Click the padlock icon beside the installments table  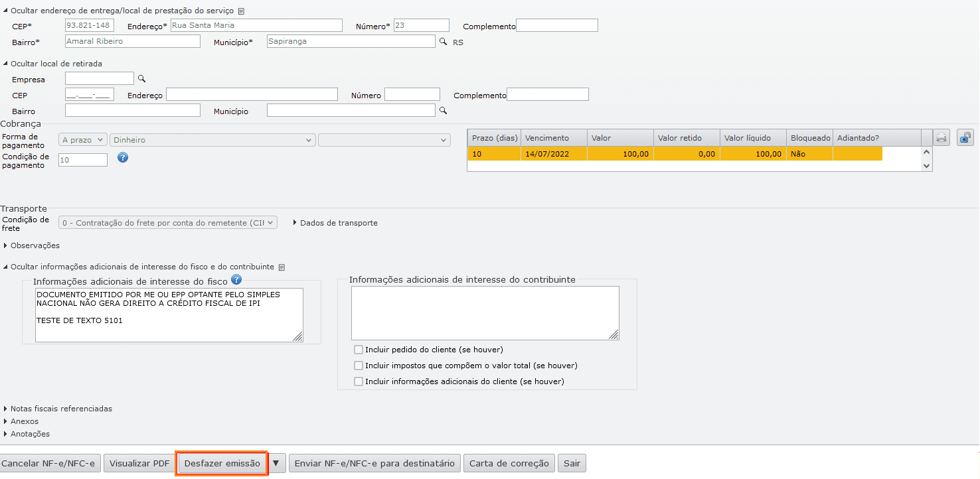[x=965, y=138]
